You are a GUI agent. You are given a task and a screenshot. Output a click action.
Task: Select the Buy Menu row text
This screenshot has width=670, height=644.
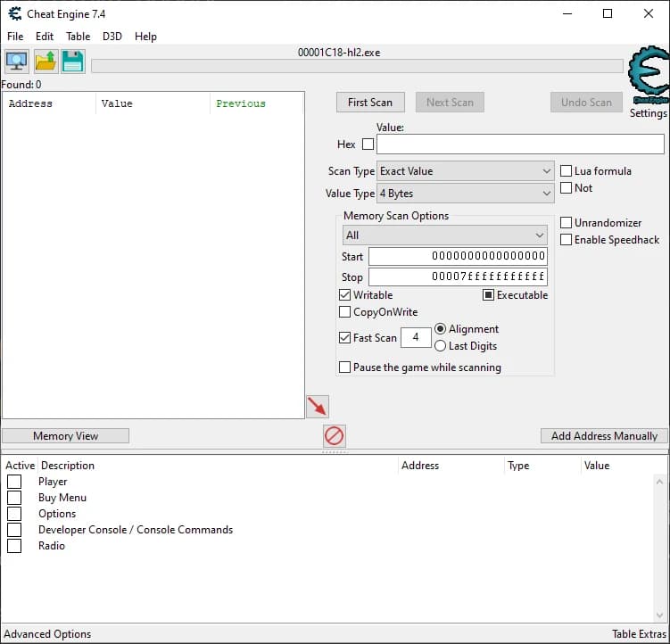click(62, 498)
